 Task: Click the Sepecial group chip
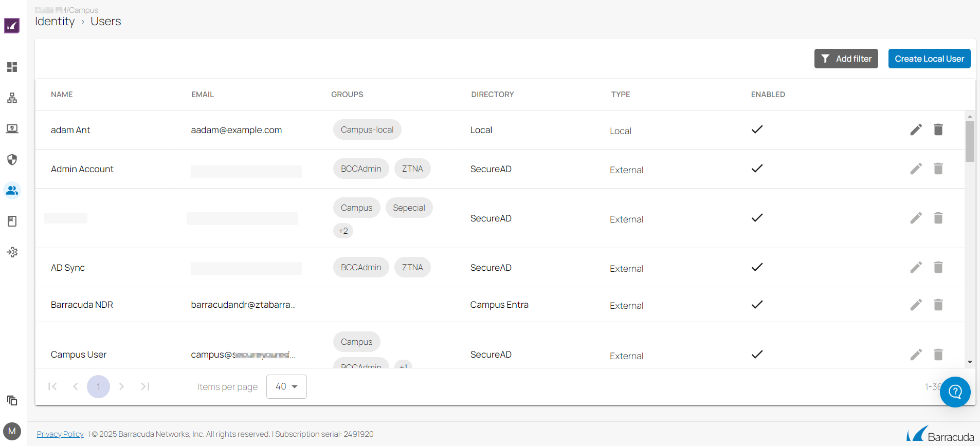(409, 208)
